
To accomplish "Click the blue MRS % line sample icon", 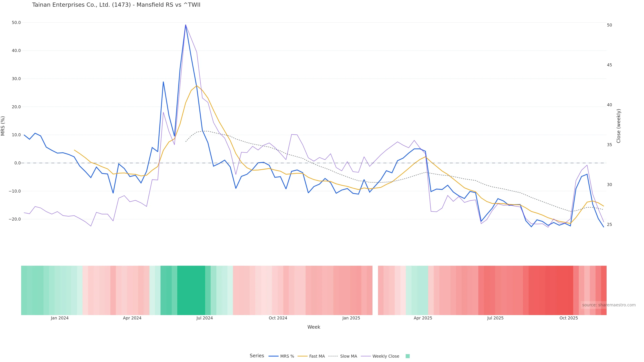I will pos(274,356).
